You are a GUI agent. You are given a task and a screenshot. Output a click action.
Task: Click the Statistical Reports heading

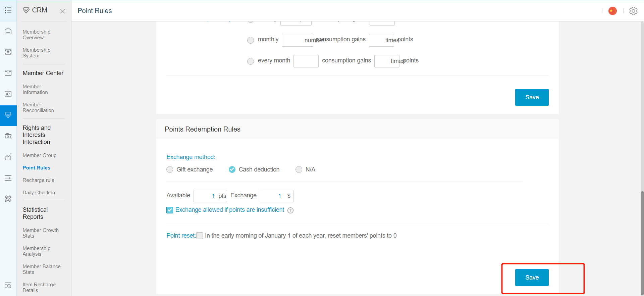click(x=35, y=213)
